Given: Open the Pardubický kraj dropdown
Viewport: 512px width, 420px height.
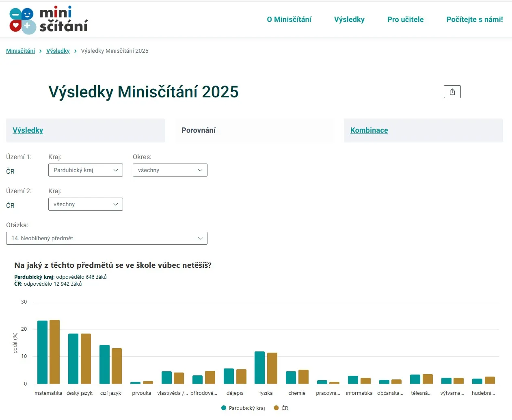Looking at the screenshot, I should click(x=85, y=170).
